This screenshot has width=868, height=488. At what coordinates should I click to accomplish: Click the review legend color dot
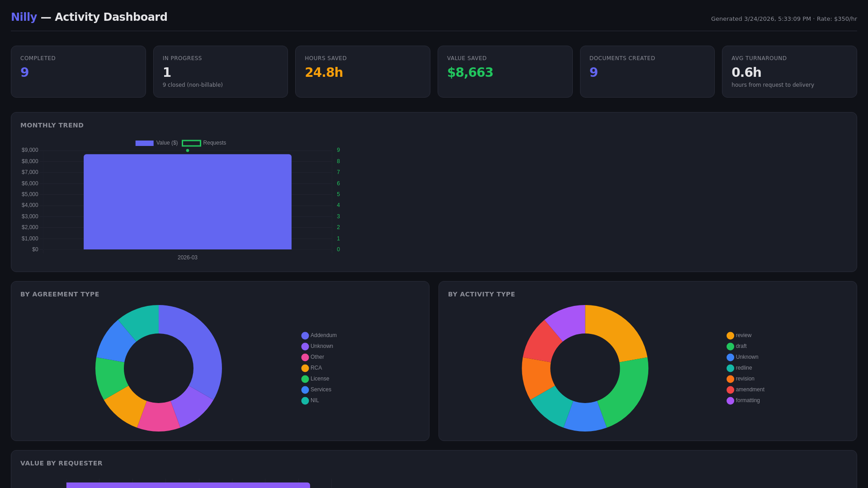[x=730, y=336]
